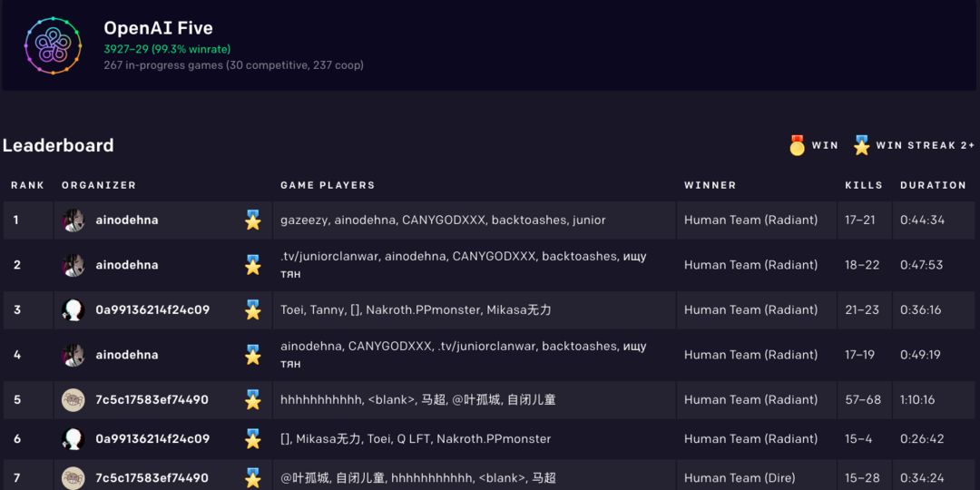Click the Kills column header
The width and height of the screenshot is (980, 490).
864,185
